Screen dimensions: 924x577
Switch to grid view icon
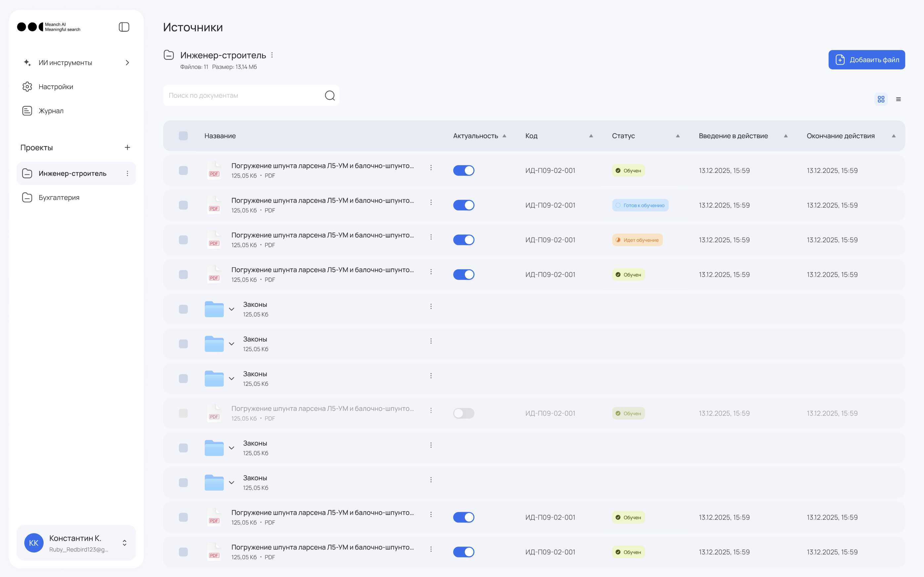click(x=881, y=99)
